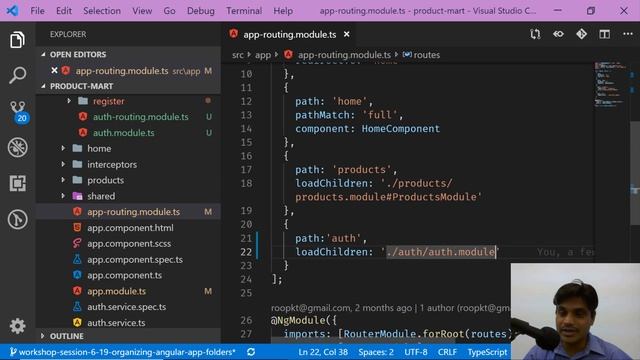This screenshot has width=640, height=360.
Task: Open the editor More Actions ellipsis
Action: click(628, 34)
